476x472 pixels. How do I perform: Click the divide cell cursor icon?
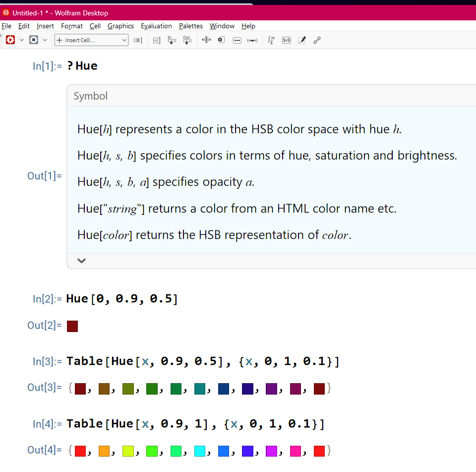206,40
